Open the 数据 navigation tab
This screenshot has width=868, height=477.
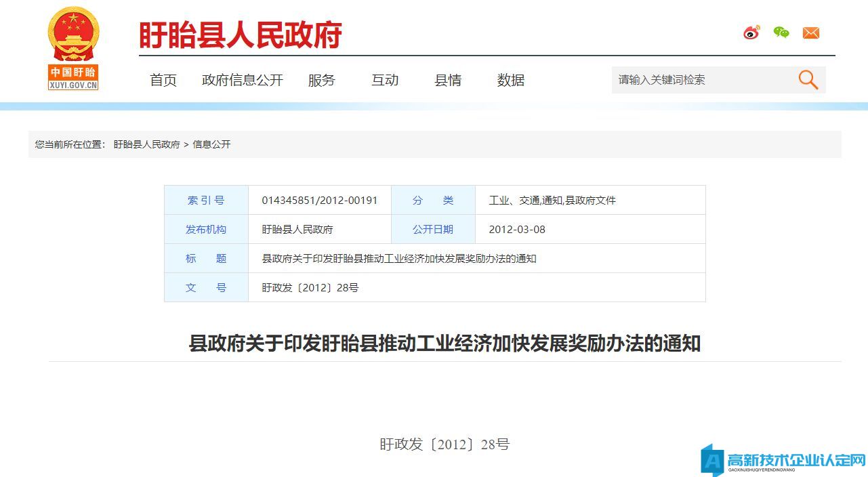pyautogui.click(x=511, y=80)
